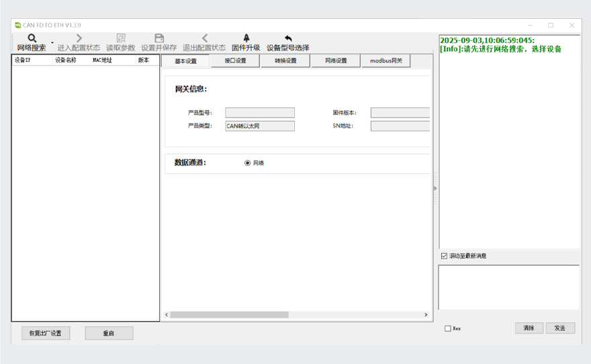
Task: Open the modbus网关 tab
Action: pyautogui.click(x=385, y=61)
